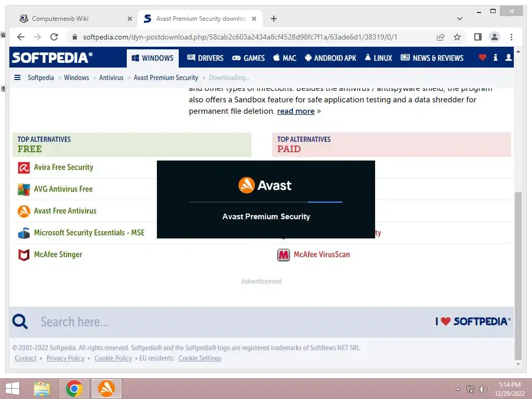Open the Drivers section

(x=205, y=58)
